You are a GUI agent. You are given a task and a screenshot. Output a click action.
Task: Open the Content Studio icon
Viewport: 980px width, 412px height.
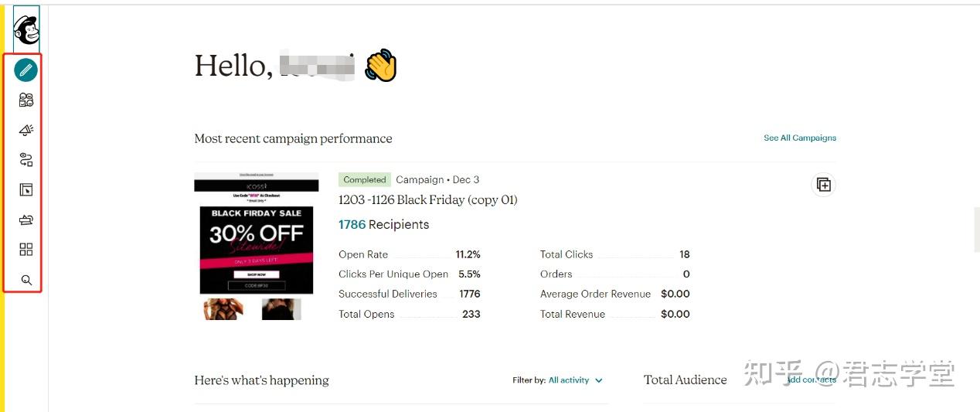point(26,220)
